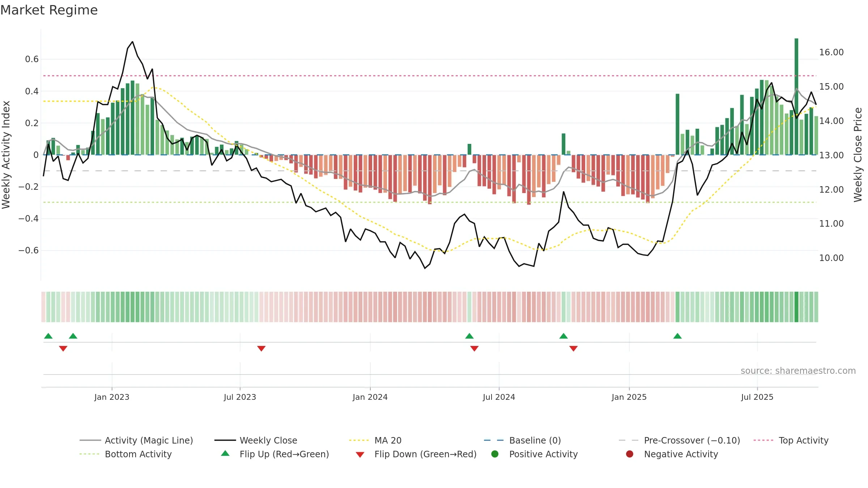Click the Weekly Activity Index axis title

tap(6, 155)
